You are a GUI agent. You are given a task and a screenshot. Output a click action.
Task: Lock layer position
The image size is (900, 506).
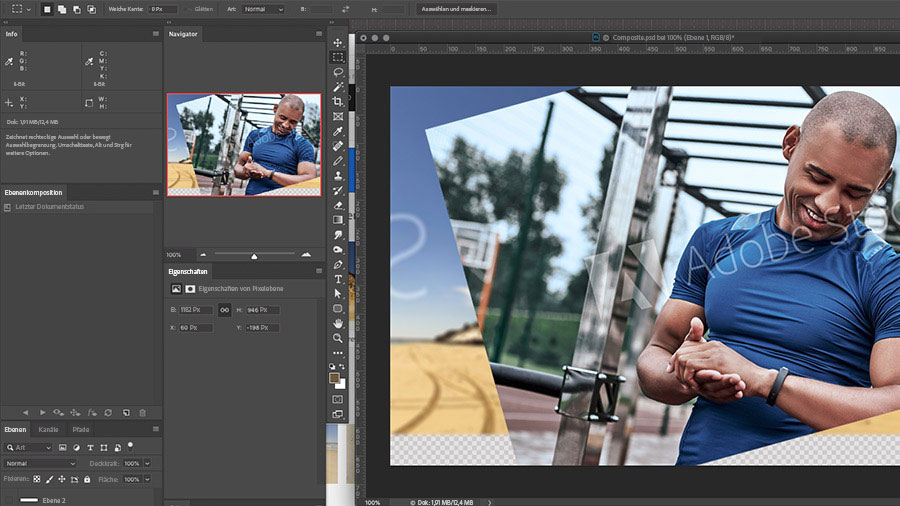point(62,479)
